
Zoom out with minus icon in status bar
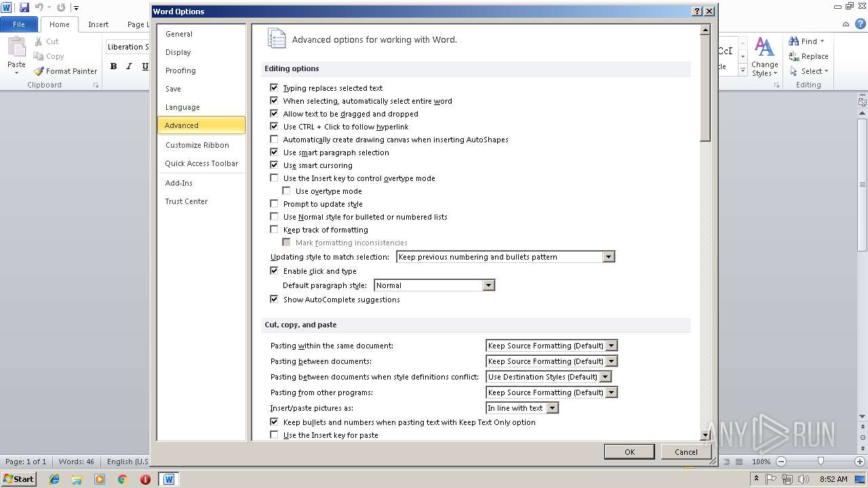781,462
